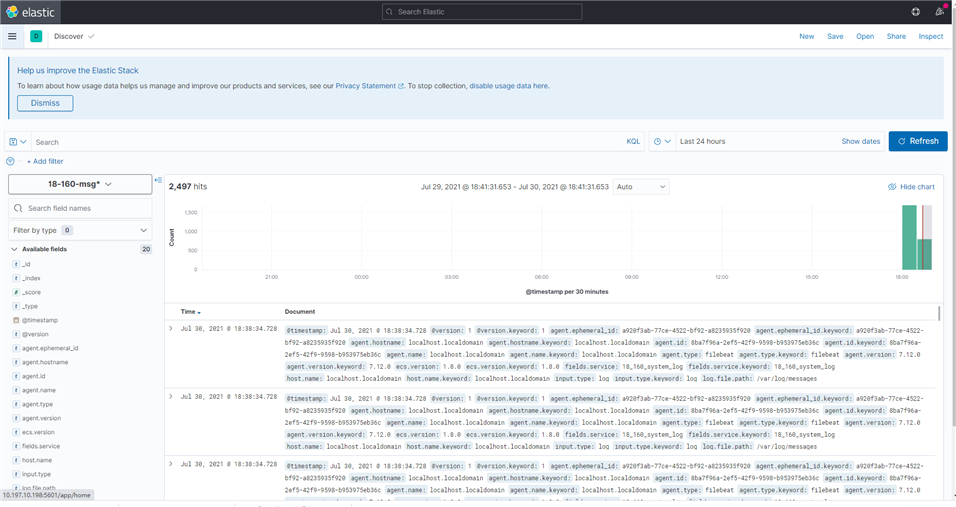Screen dimensions: 956x507
Task: Click the filter options icon beside Add filter
Action: 10,161
